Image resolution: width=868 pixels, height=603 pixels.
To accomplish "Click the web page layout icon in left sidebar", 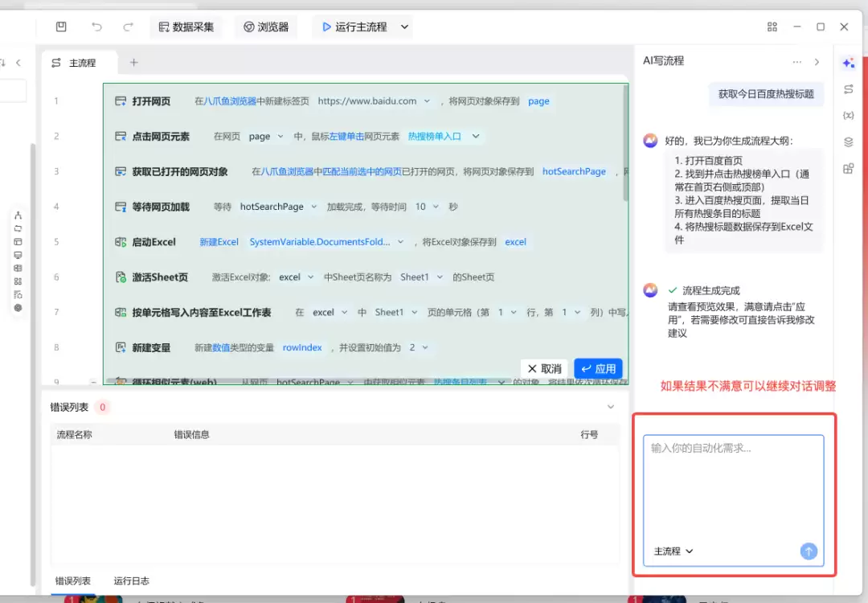I will coord(18,242).
